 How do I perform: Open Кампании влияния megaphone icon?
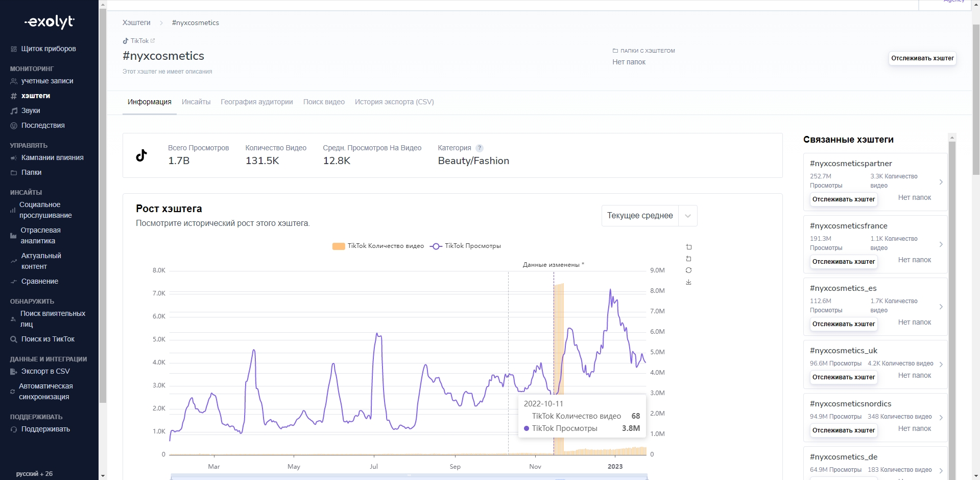(14, 158)
